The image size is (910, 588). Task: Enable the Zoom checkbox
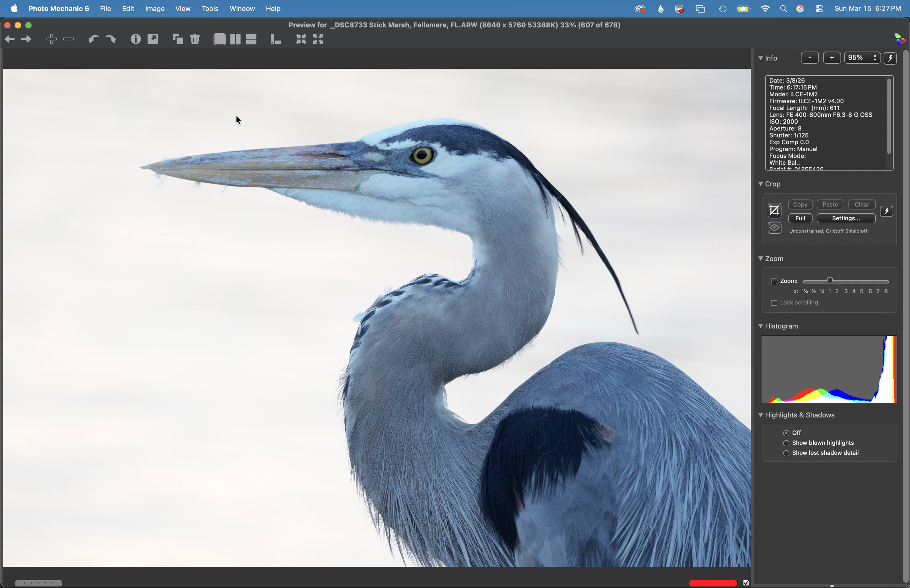pos(774,281)
